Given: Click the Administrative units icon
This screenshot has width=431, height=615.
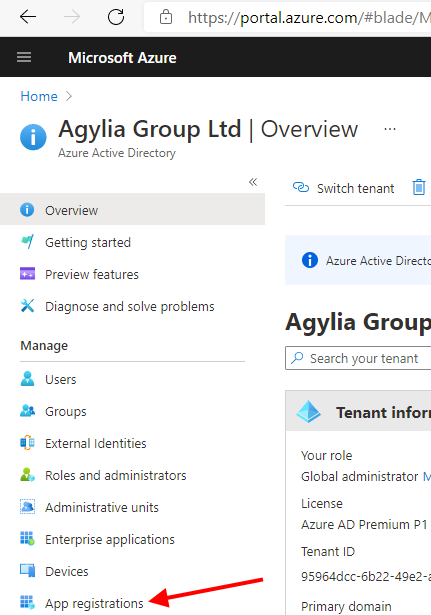Looking at the screenshot, I should pyautogui.click(x=27, y=507).
